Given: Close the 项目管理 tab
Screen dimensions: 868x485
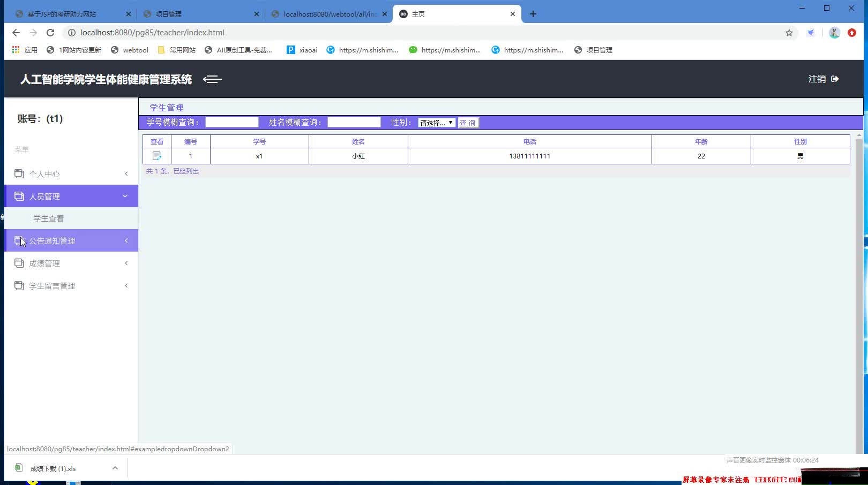Looking at the screenshot, I should click(x=256, y=14).
